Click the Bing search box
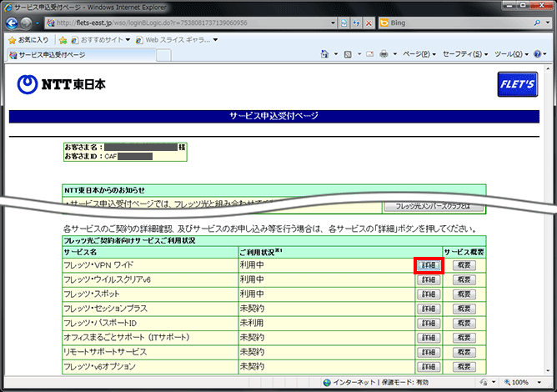Viewport: 557px width, 392px height. pos(456,23)
